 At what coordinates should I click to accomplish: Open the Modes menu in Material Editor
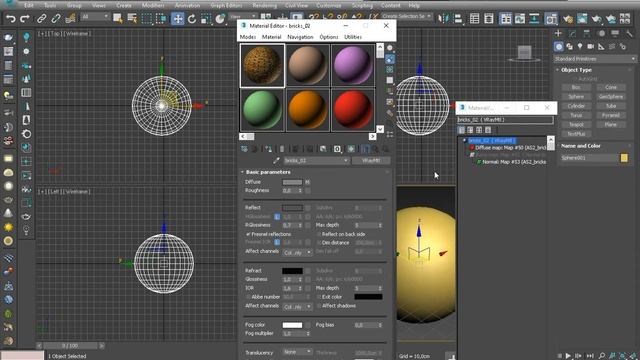[248, 37]
